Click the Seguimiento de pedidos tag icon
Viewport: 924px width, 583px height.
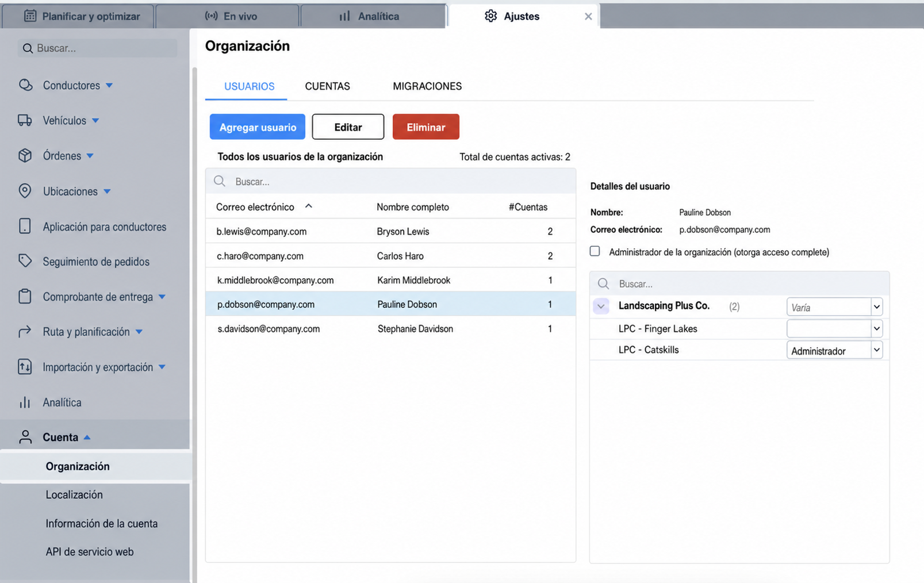pyautogui.click(x=25, y=261)
